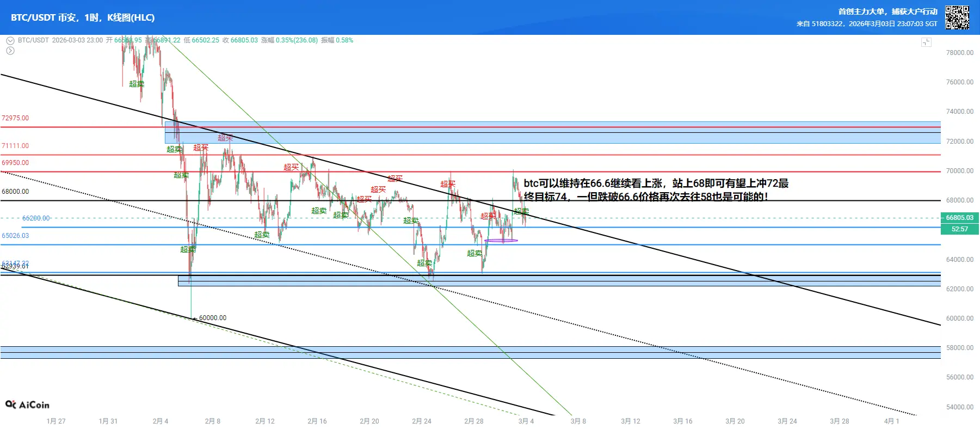Click the "3月 20" date on the time axis
Viewport: 980px width, 429px height.
(x=735, y=421)
